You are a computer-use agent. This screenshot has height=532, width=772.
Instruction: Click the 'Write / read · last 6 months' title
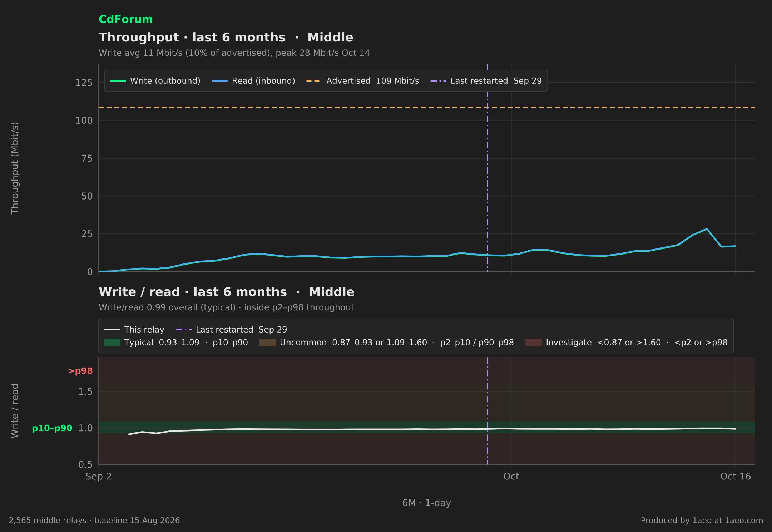tap(227, 292)
